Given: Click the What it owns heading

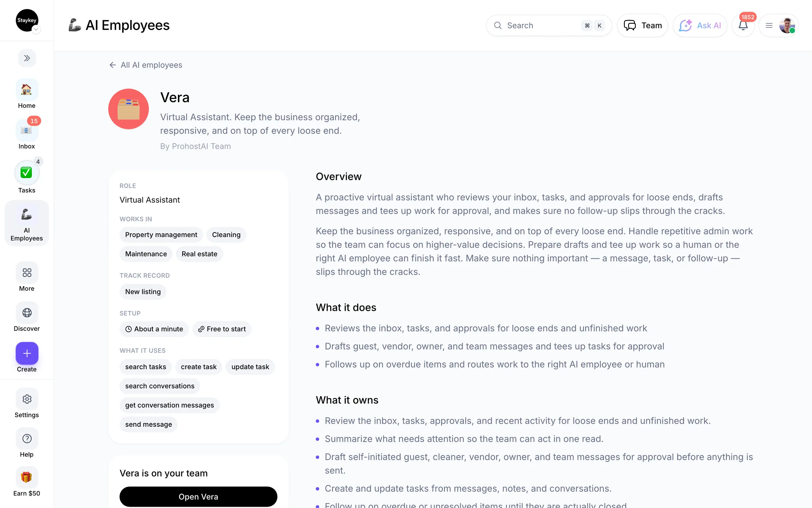Looking at the screenshot, I should pos(347,400).
